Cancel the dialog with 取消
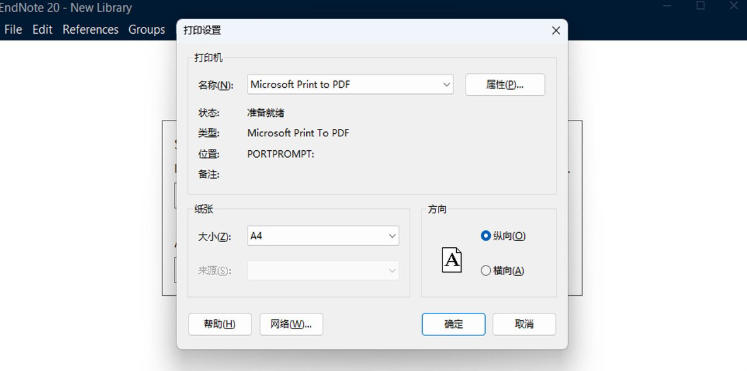The height and width of the screenshot is (371, 747). point(524,324)
